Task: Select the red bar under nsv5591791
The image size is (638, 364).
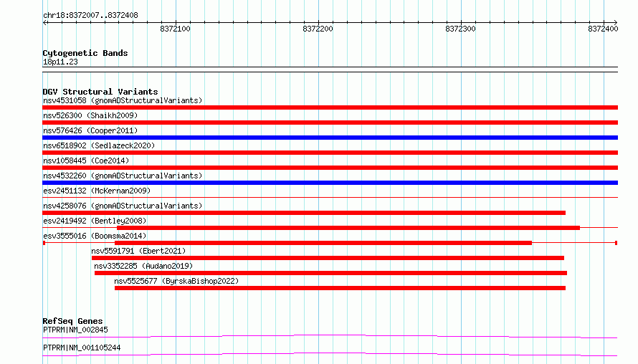Action: click(x=328, y=258)
